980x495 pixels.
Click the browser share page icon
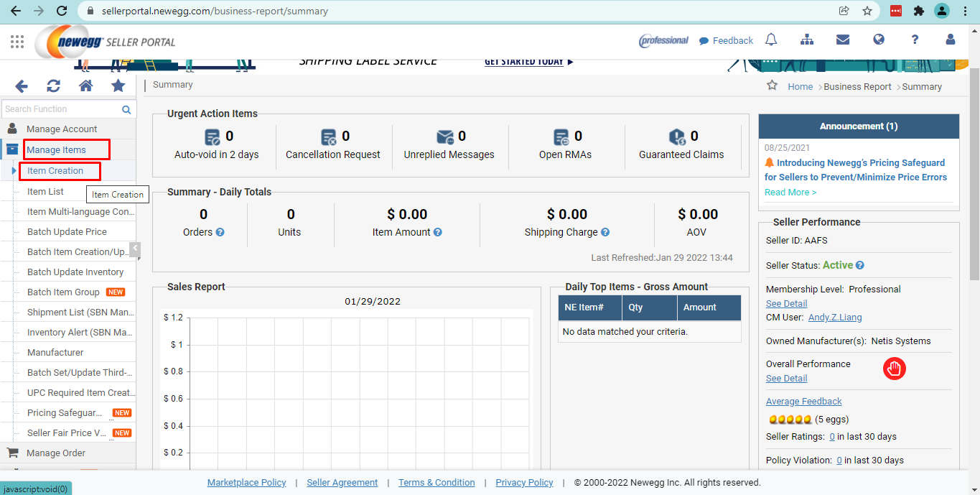click(844, 11)
